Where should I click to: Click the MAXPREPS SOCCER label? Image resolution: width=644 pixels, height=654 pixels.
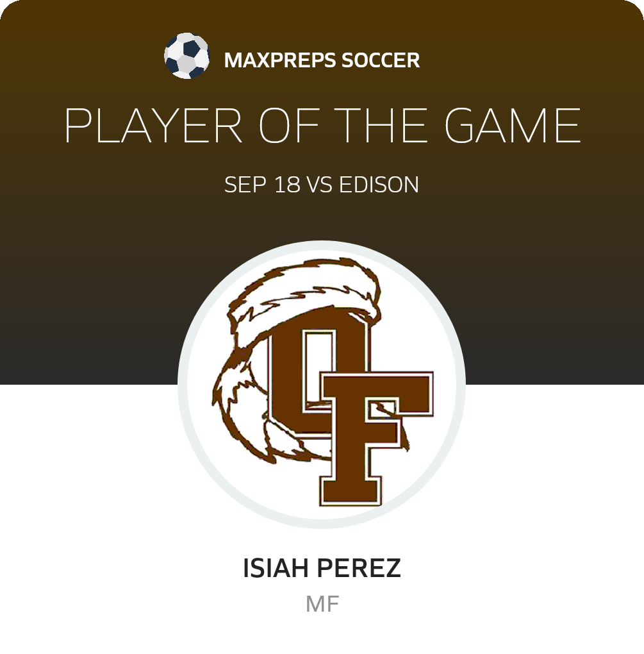pyautogui.click(x=322, y=60)
